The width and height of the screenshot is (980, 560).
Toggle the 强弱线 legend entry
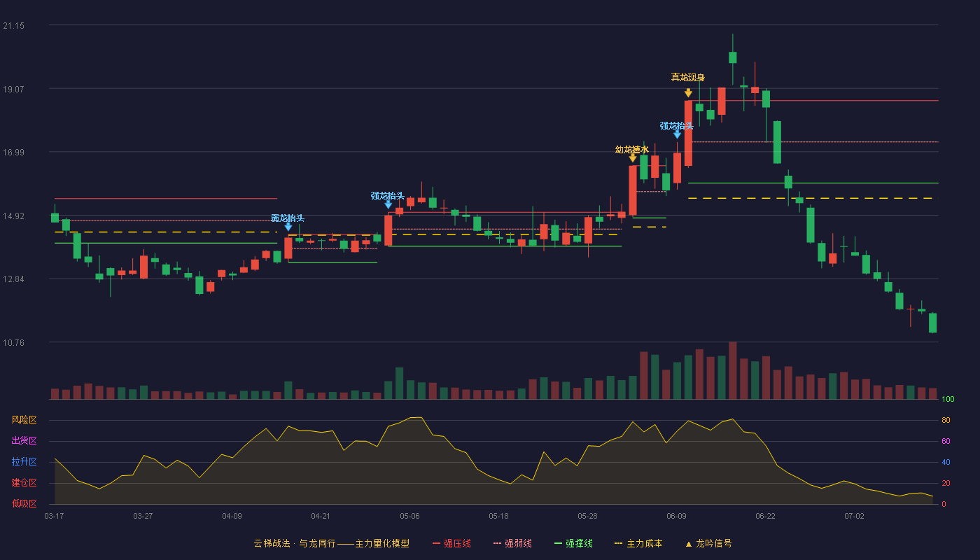[x=512, y=543]
